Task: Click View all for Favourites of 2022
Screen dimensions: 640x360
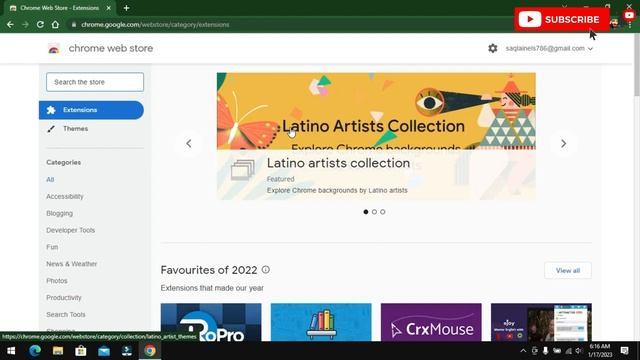Action: (568, 271)
